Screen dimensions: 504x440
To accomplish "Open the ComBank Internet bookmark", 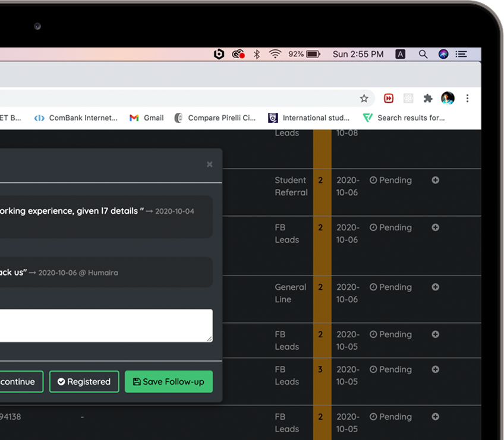I will pyautogui.click(x=76, y=118).
